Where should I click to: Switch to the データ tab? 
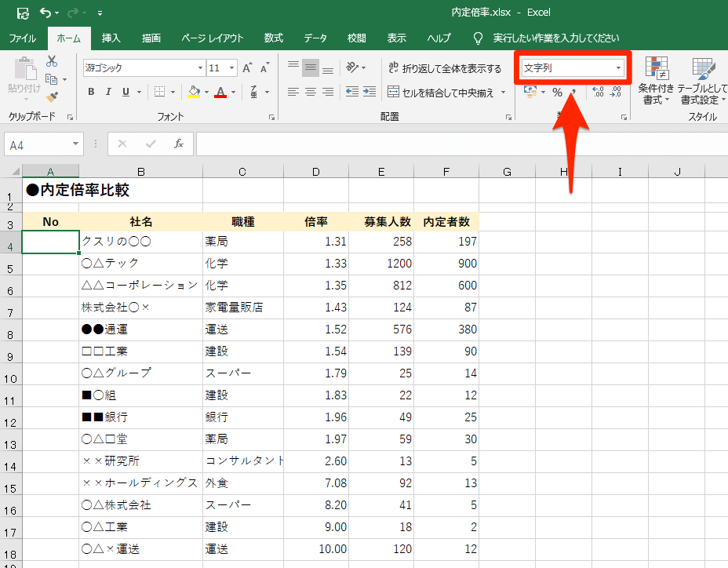pos(315,38)
